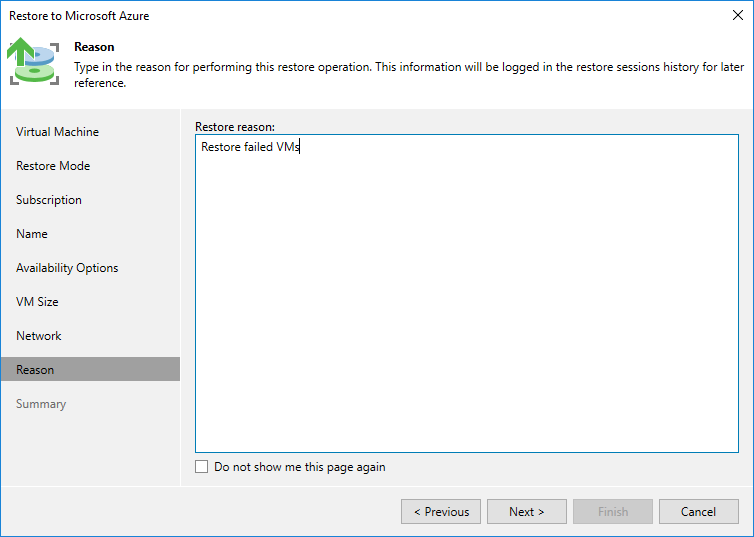The image size is (754, 537).
Task: Select the Summary step
Action: tap(41, 404)
